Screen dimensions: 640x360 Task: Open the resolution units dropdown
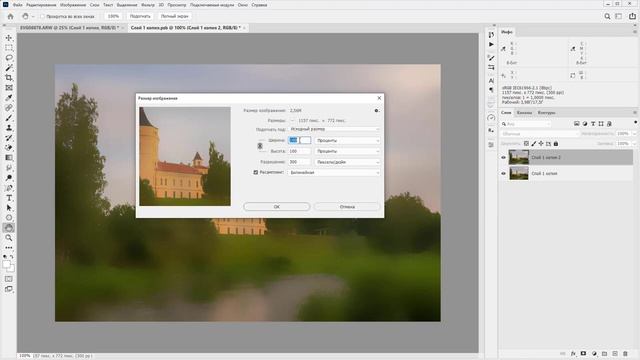(347, 162)
